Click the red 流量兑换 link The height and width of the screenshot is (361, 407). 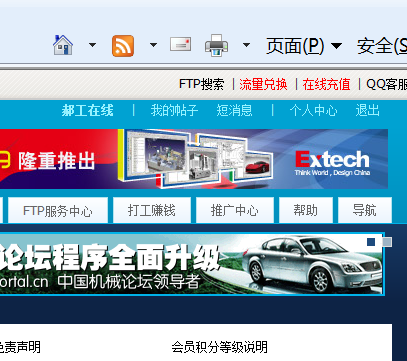263,84
